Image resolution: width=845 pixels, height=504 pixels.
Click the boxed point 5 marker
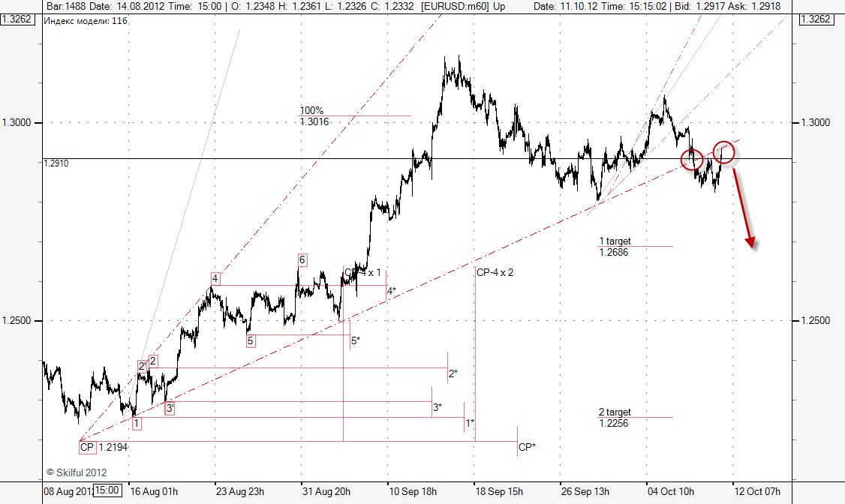tap(251, 340)
